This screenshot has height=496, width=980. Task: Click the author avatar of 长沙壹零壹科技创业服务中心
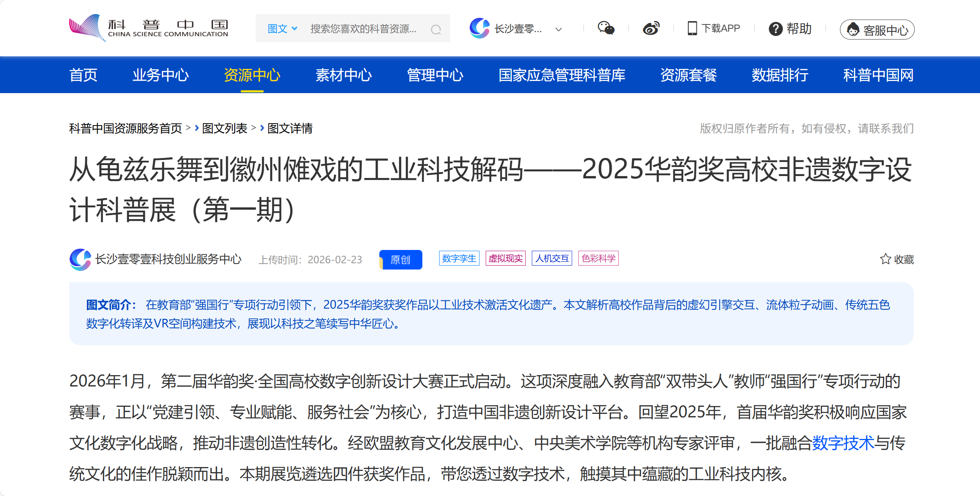[x=80, y=259]
